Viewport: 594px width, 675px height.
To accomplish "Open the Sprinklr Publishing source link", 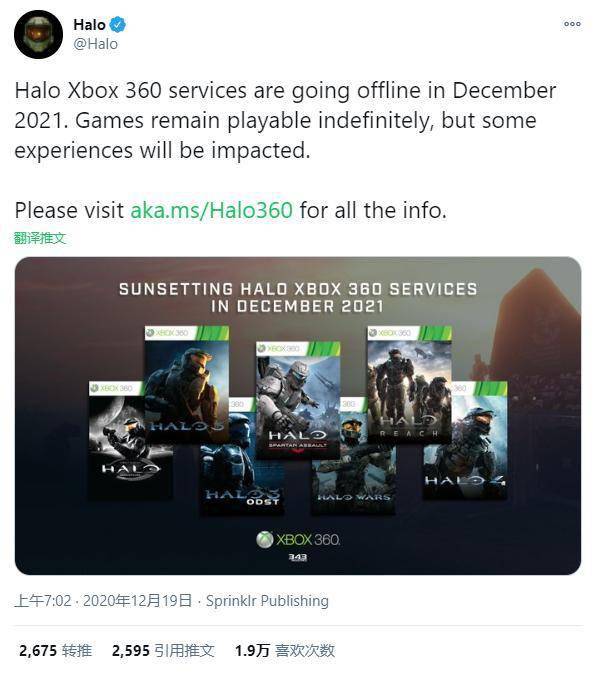I will [267, 601].
